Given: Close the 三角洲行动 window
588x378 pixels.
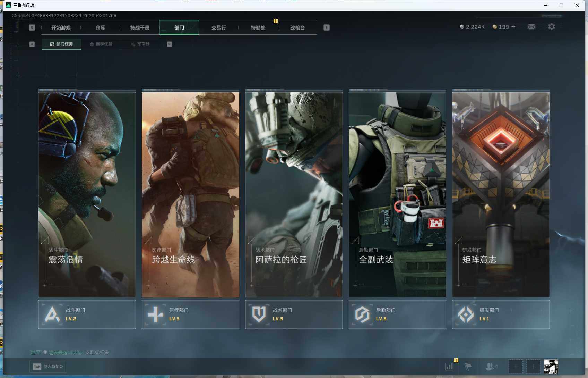Looking at the screenshot, I should click(577, 5).
